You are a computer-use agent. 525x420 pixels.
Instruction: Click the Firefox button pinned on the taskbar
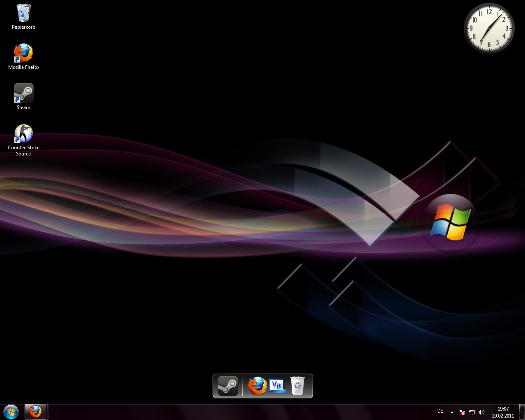[35, 412]
